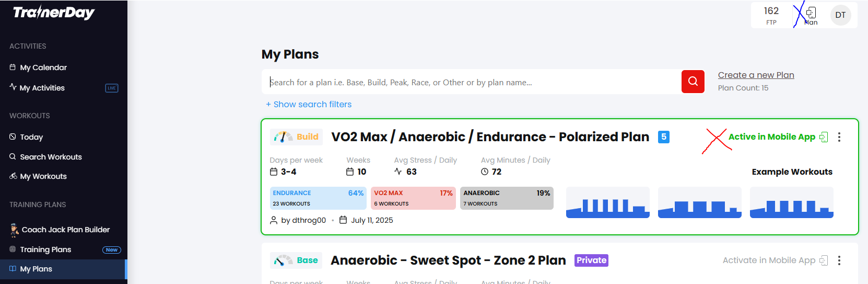
Task: Click the TrainerDay logo
Action: [x=54, y=13]
